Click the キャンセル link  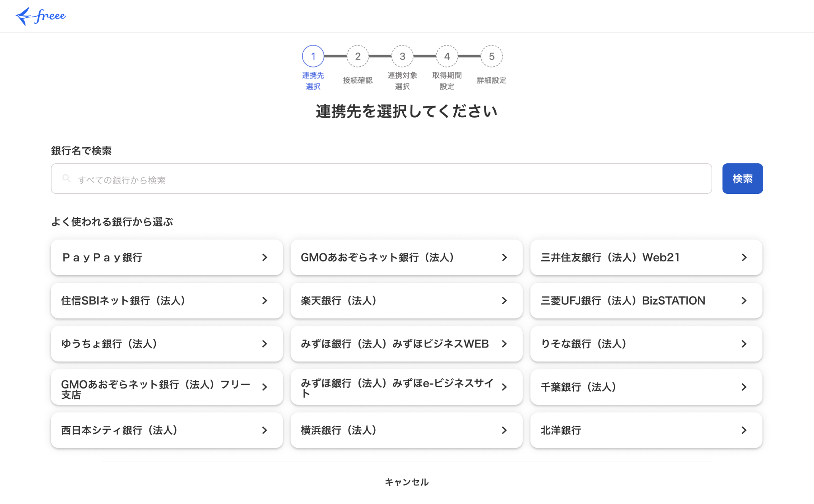[x=407, y=482]
